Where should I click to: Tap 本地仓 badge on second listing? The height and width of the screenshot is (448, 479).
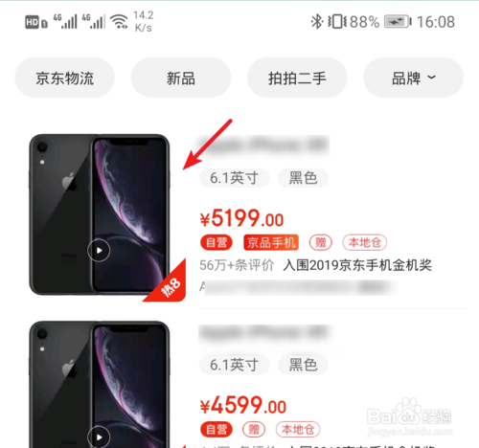[x=298, y=430]
